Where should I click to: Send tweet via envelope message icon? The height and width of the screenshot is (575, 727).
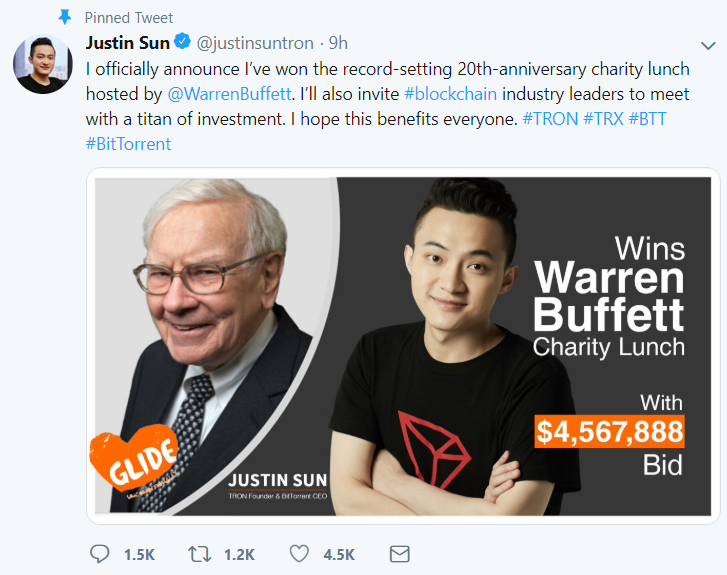tap(399, 554)
